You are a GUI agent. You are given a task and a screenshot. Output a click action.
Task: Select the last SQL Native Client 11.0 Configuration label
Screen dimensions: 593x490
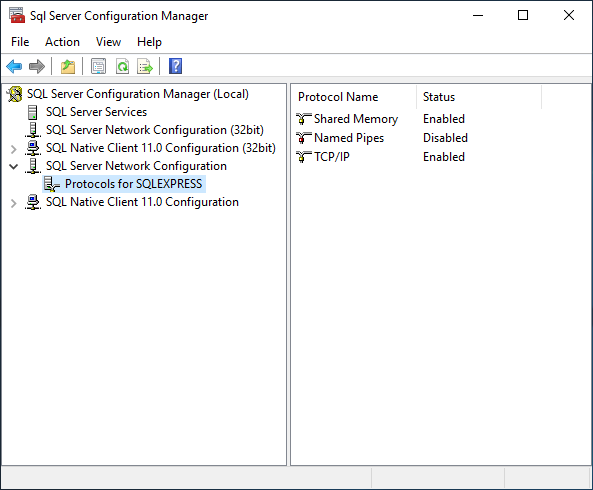point(142,202)
